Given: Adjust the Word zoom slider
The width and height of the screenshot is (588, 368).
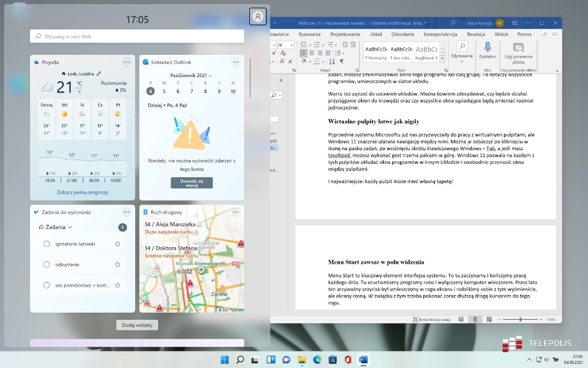Looking at the screenshot, I should coord(520,319).
